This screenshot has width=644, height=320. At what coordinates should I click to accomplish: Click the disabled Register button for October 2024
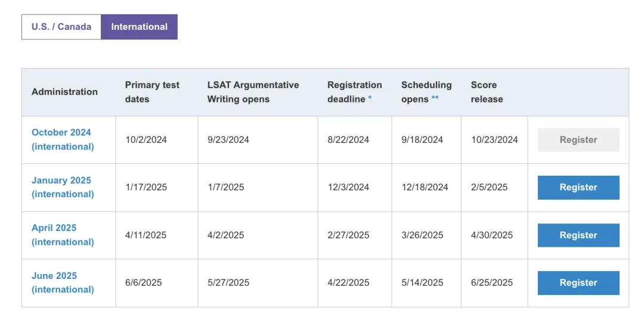pos(578,140)
